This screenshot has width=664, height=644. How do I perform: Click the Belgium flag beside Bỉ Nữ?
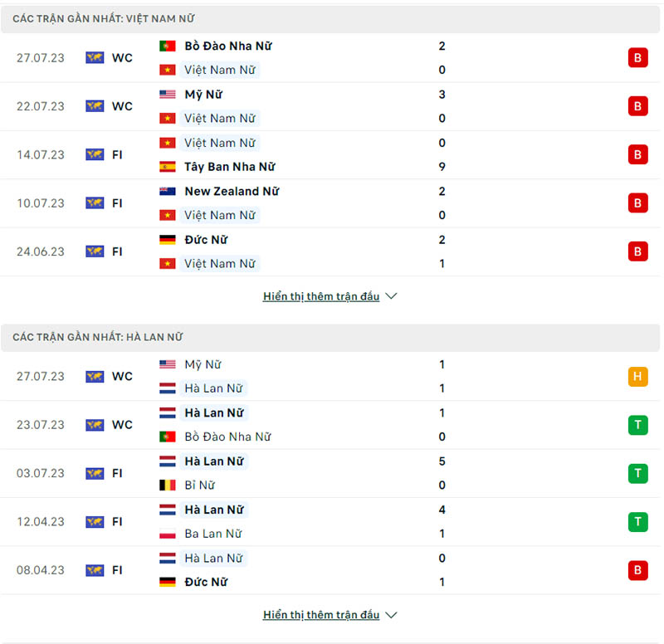[168, 485]
